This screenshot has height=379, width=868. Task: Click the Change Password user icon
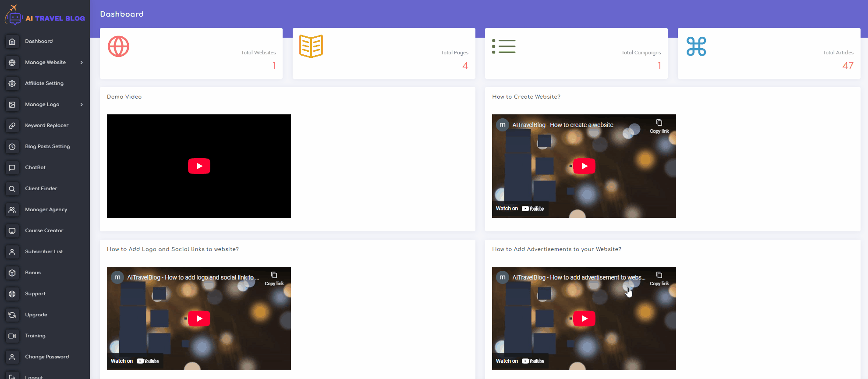12,357
